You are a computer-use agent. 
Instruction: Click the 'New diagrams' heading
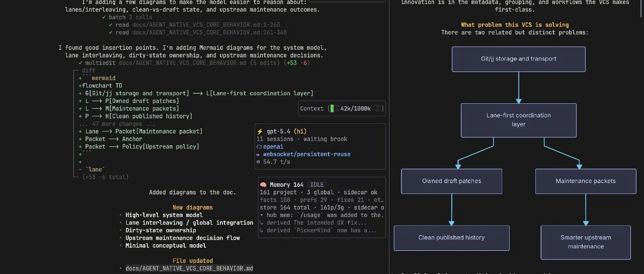pos(193,208)
